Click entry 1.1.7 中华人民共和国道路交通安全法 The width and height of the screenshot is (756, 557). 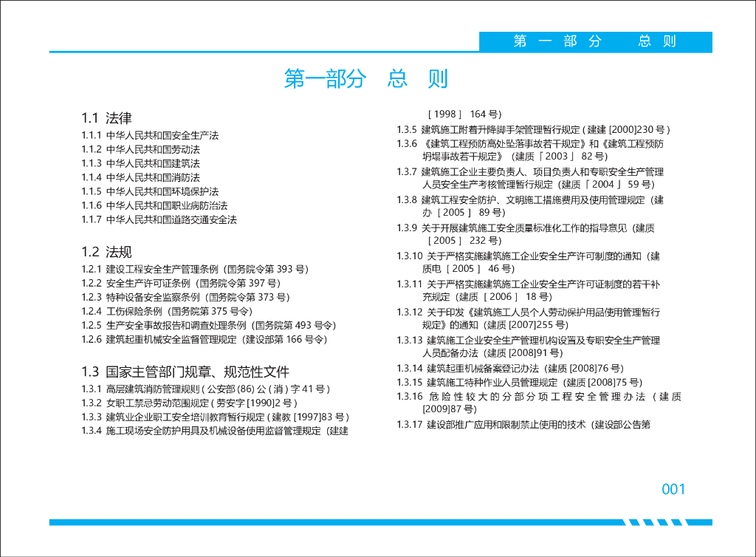point(159,220)
